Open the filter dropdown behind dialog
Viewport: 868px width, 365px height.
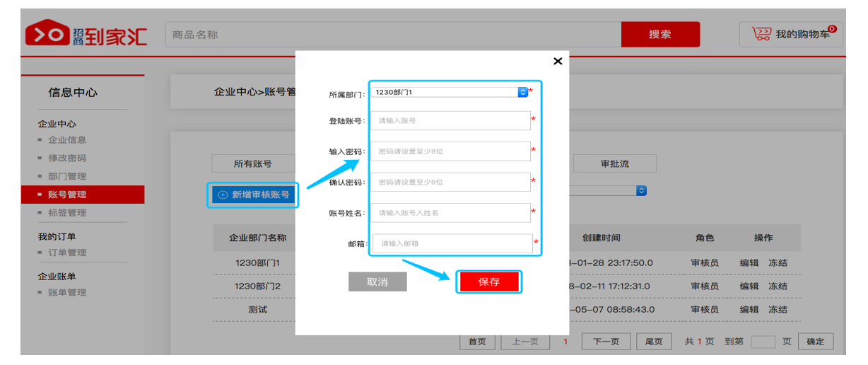tap(641, 191)
